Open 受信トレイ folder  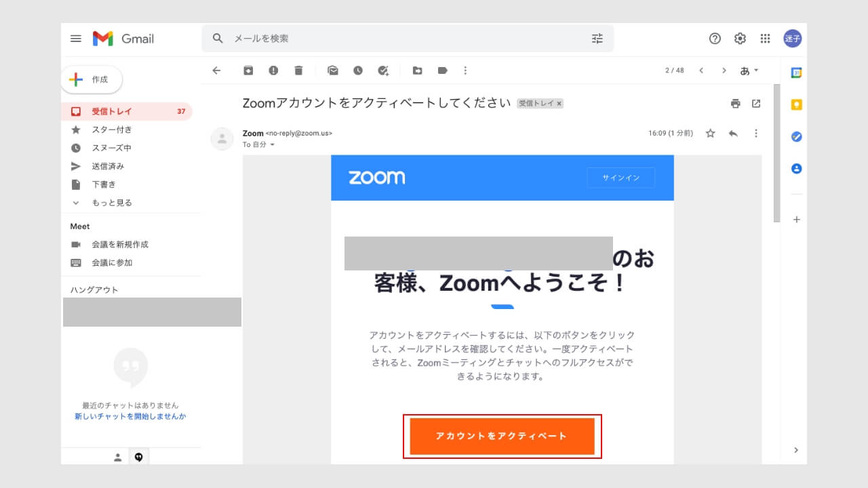[x=127, y=111]
